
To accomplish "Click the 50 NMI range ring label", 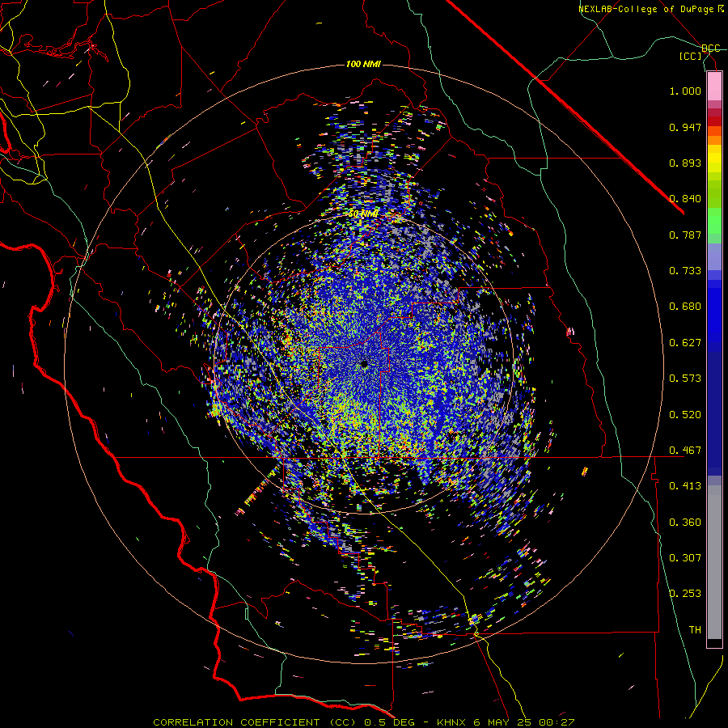I will coord(363,214).
